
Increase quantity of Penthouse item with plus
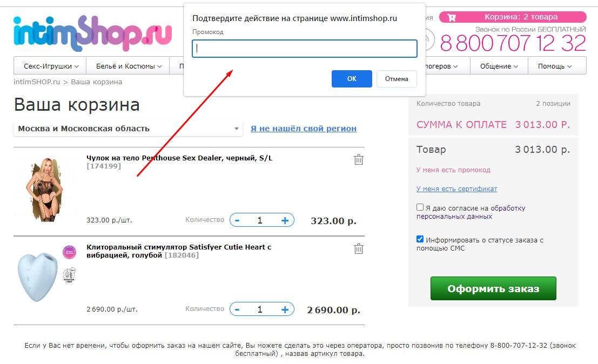(285, 220)
